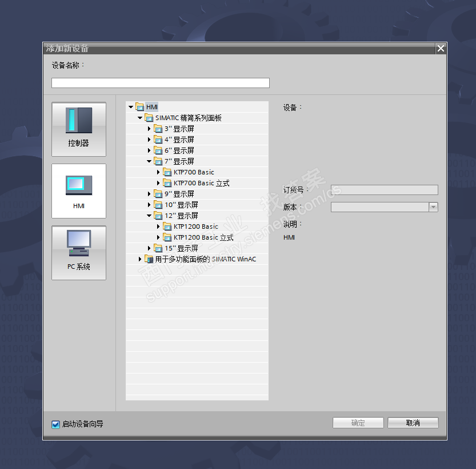The width and height of the screenshot is (476, 469).
Task: Click the 4" 显示屏 folder icon
Action: 158,140
